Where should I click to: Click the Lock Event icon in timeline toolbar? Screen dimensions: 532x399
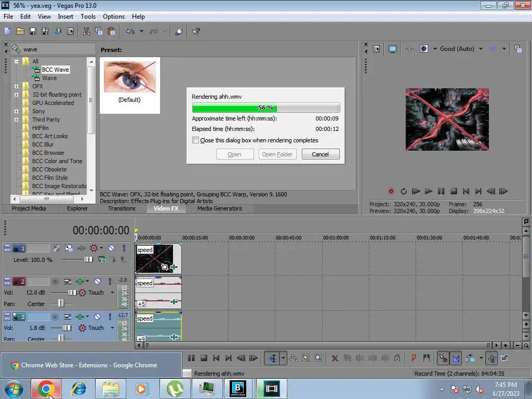click(397, 358)
